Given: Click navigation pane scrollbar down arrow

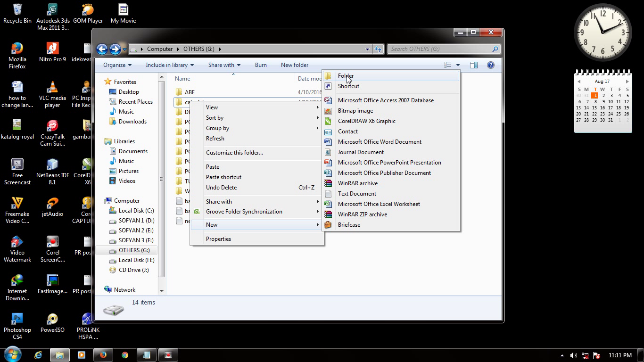Looking at the screenshot, I should [x=161, y=291].
